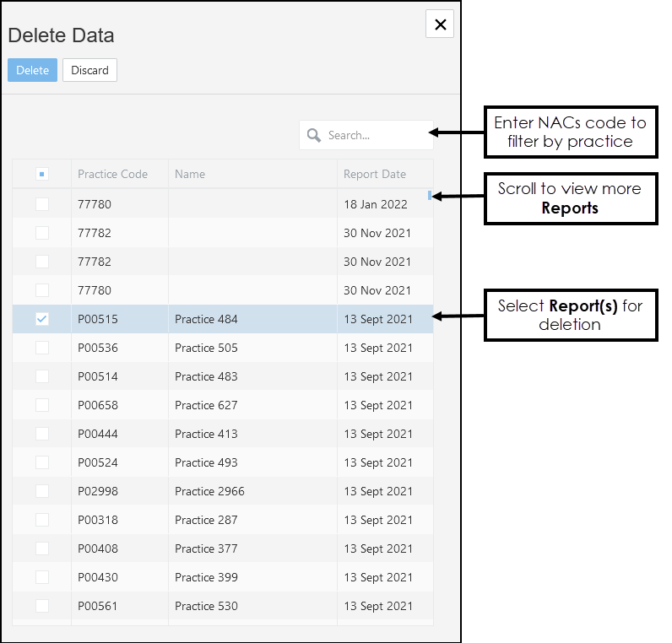Click the Report Date column header
The image size is (672, 643).
point(374,175)
